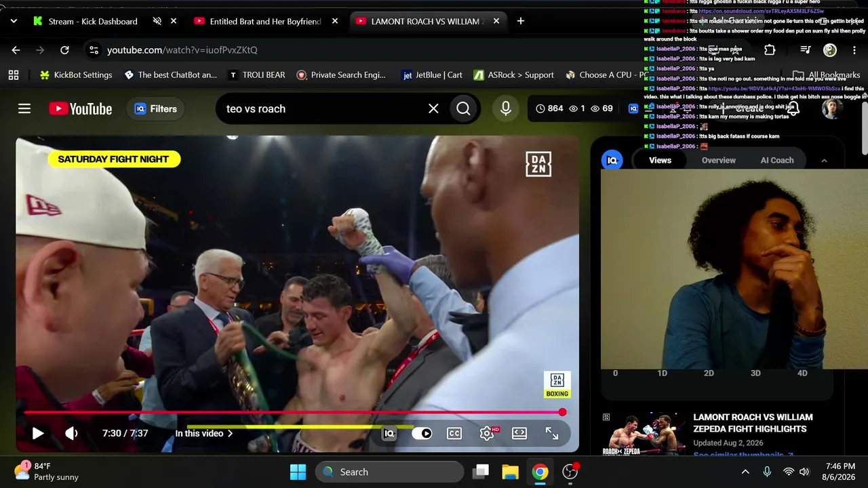This screenshot has width=868, height=488.
Task: Submit search with the magnifier button
Action: (463, 108)
